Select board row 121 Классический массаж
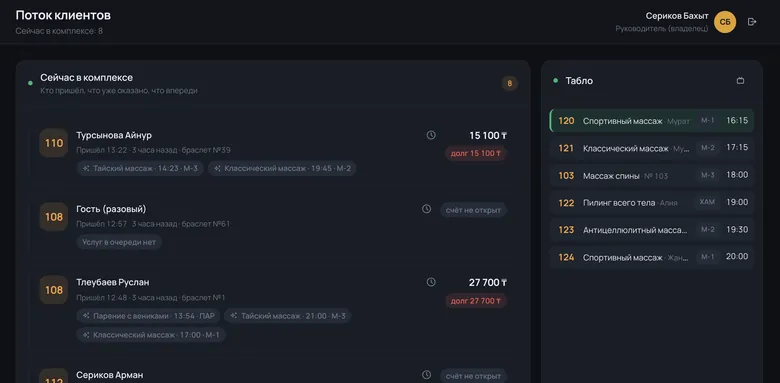780x383 pixels. click(652, 148)
